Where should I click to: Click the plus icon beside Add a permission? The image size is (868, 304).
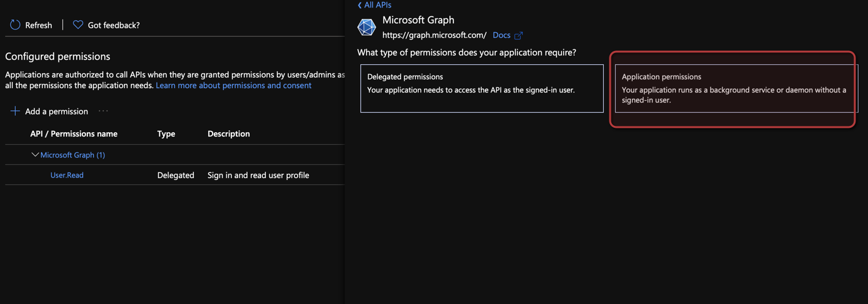tap(15, 111)
